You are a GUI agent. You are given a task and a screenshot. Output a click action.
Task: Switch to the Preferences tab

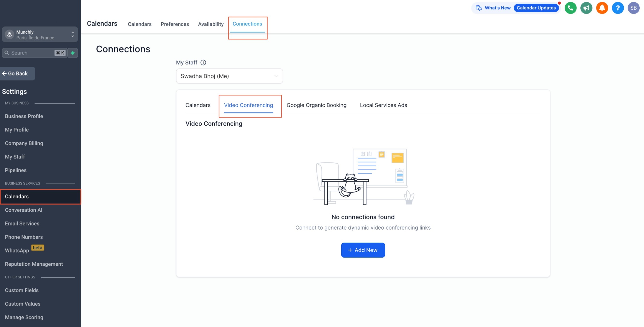[x=175, y=24]
